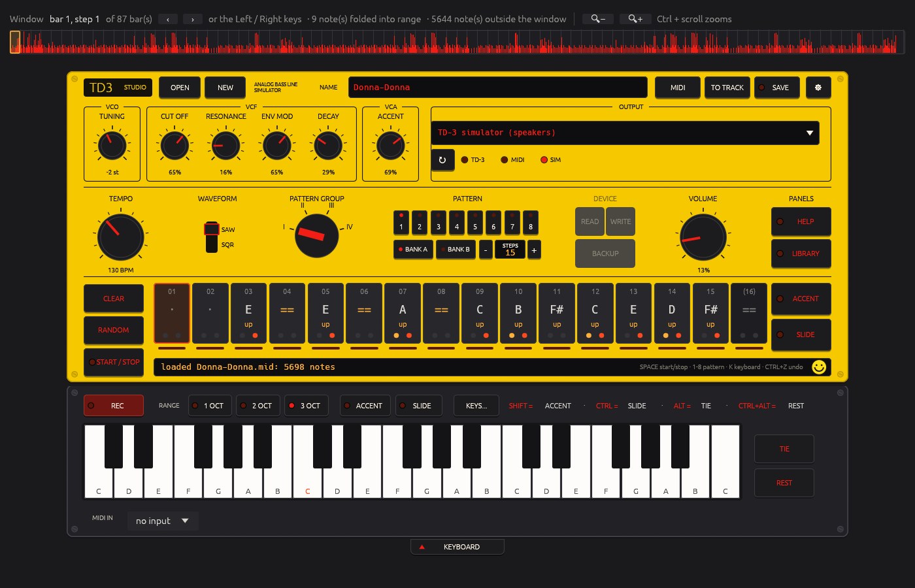The width and height of the screenshot is (915, 588).
Task: Set keyboard range to 1 OCT
Action: click(x=210, y=406)
